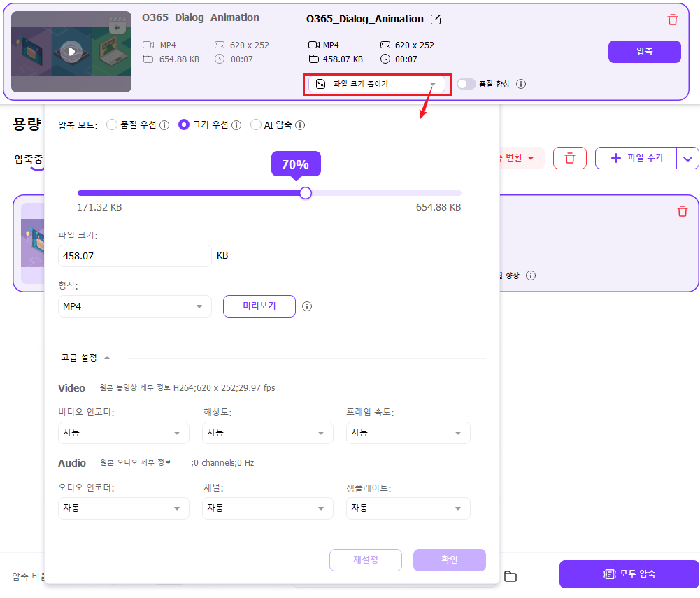Remove the listed file with its trash icon

[x=683, y=211]
